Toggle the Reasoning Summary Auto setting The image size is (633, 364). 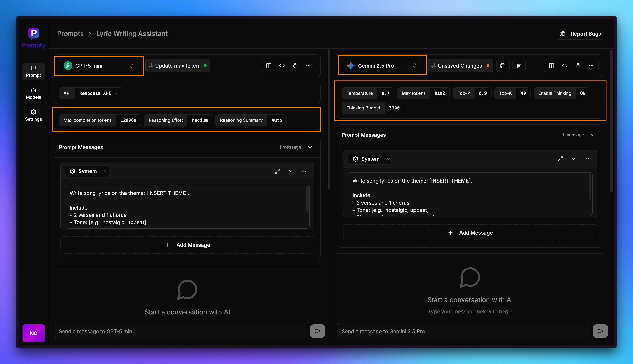tap(277, 120)
